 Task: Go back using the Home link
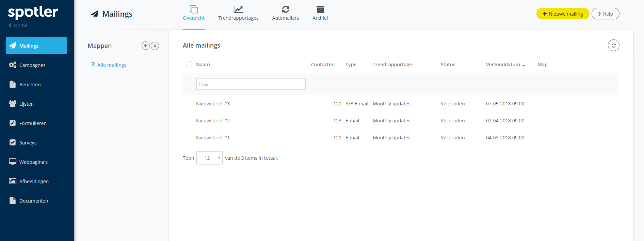click(x=18, y=25)
